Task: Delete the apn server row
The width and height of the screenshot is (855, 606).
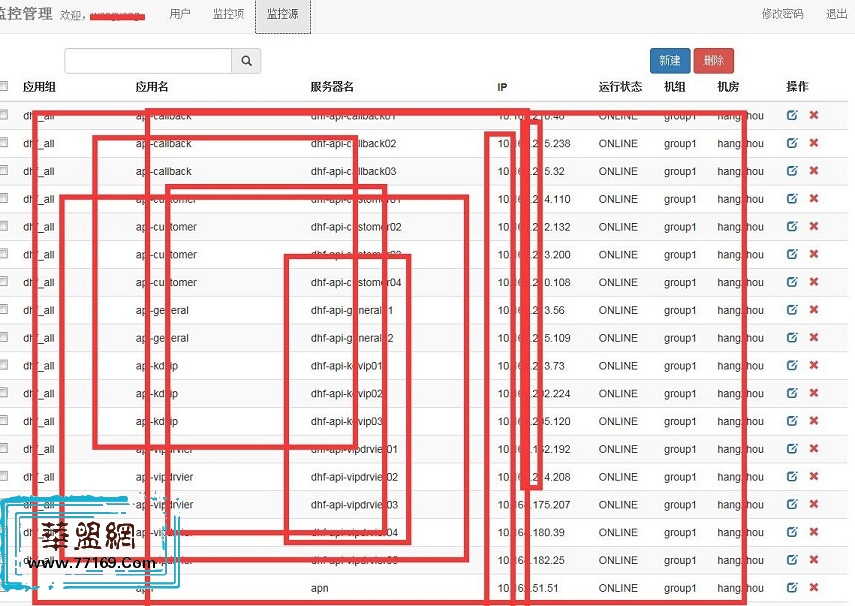Action: point(814,587)
